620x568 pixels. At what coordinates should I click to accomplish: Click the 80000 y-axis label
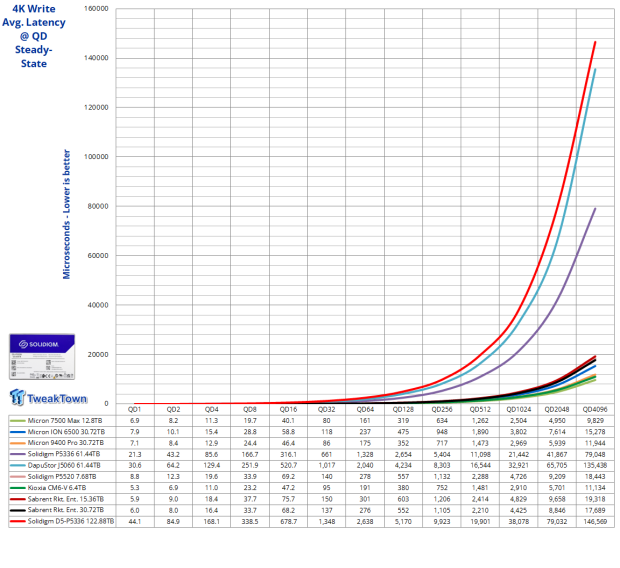[x=98, y=206]
